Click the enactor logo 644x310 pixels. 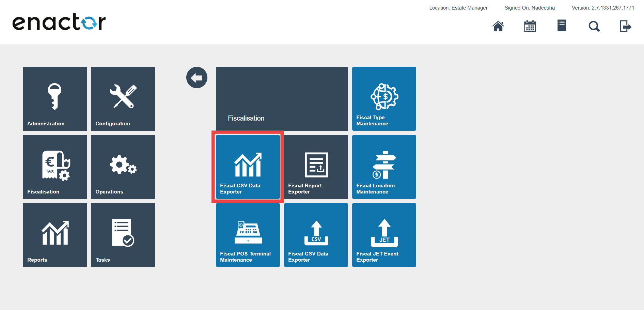[59, 22]
